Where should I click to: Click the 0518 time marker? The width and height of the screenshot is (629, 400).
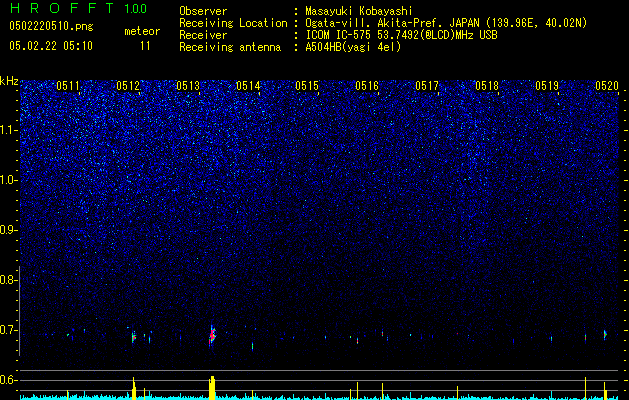487,86
